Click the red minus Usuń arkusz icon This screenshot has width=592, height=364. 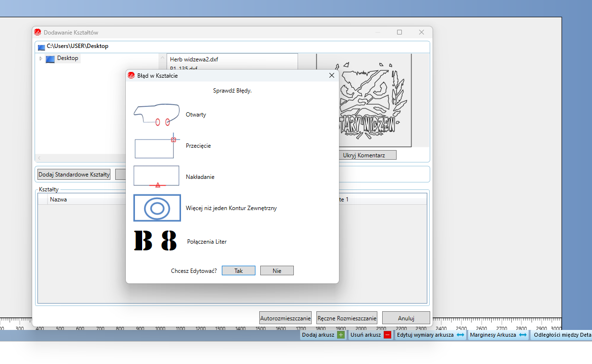tap(387, 335)
